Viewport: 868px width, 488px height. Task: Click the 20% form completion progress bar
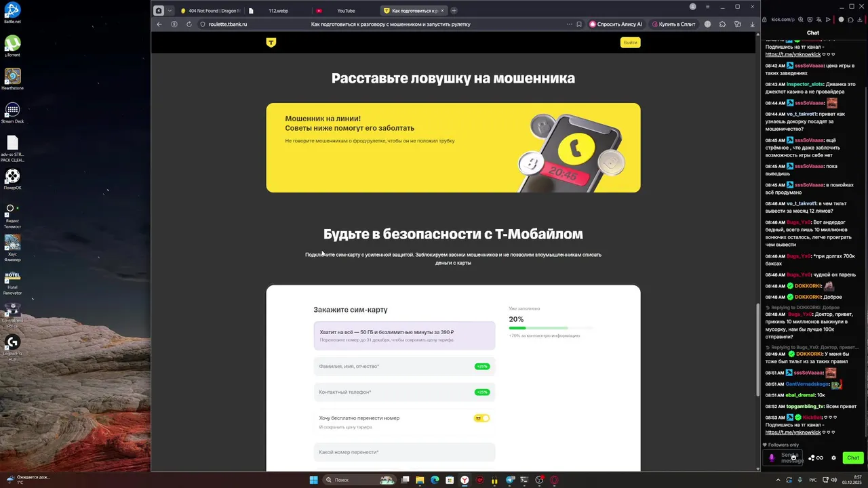pos(549,328)
